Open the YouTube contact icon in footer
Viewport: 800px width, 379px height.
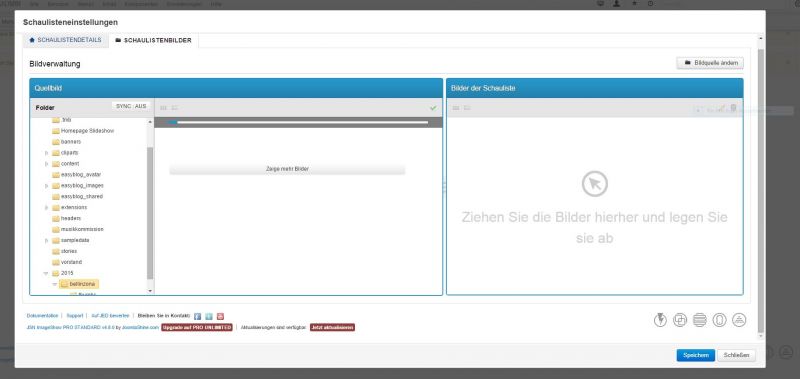[220, 316]
